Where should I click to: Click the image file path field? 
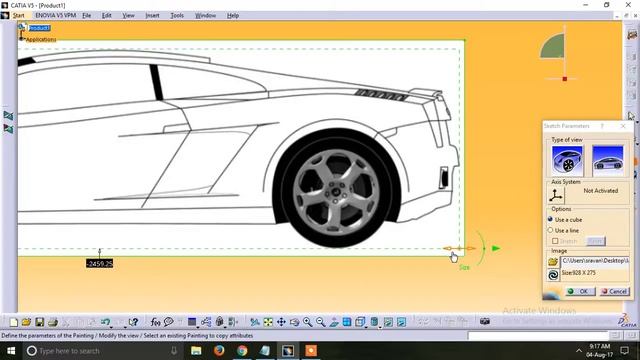tap(595, 261)
